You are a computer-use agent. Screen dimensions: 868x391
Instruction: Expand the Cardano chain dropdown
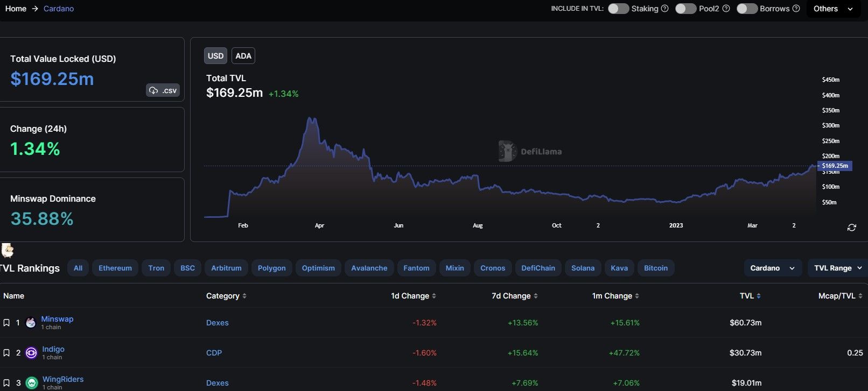click(772, 268)
